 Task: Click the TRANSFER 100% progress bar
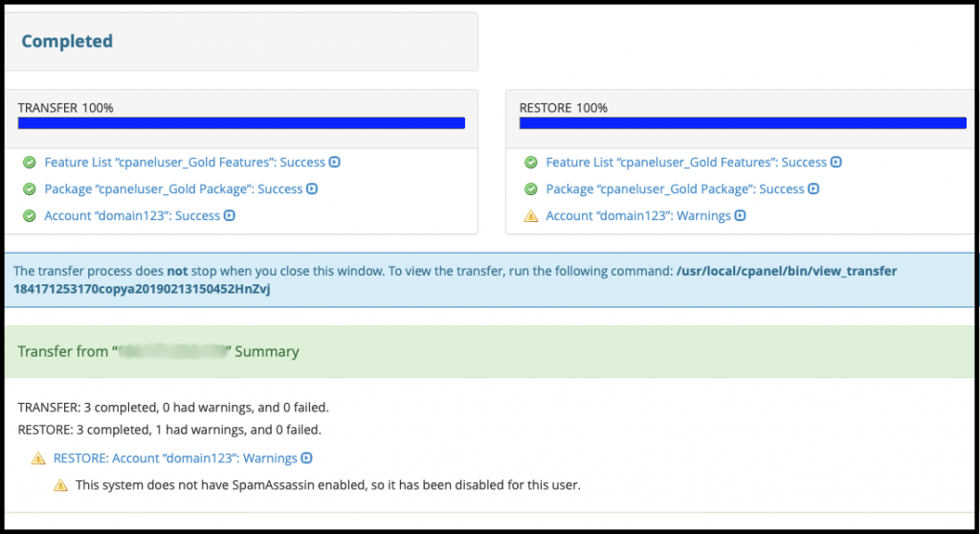241,123
